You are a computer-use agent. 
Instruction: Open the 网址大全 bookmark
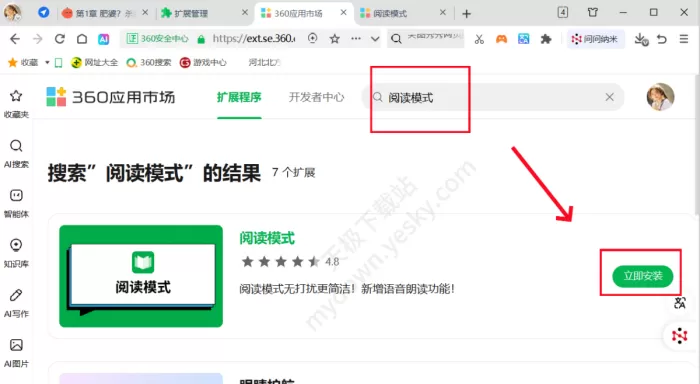tap(95, 63)
